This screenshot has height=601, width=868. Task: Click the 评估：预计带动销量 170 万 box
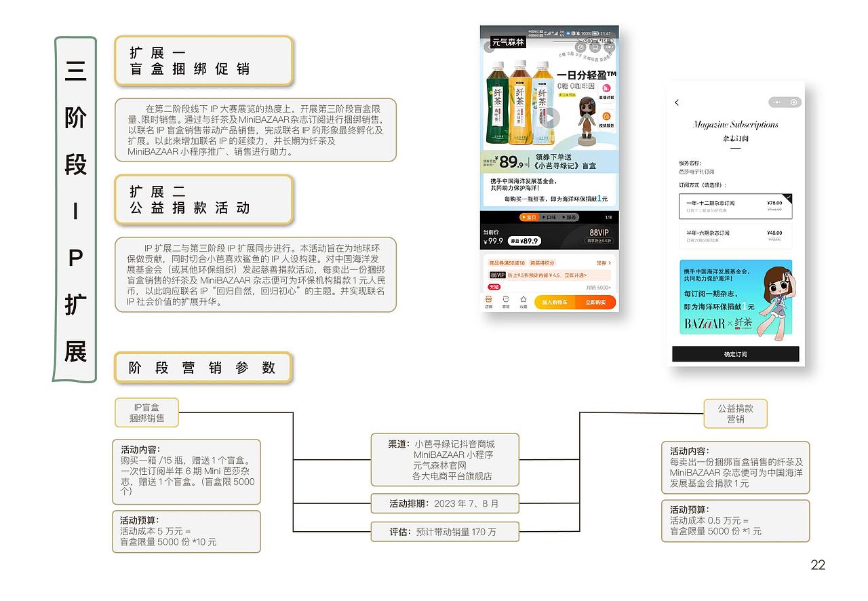tap(445, 532)
